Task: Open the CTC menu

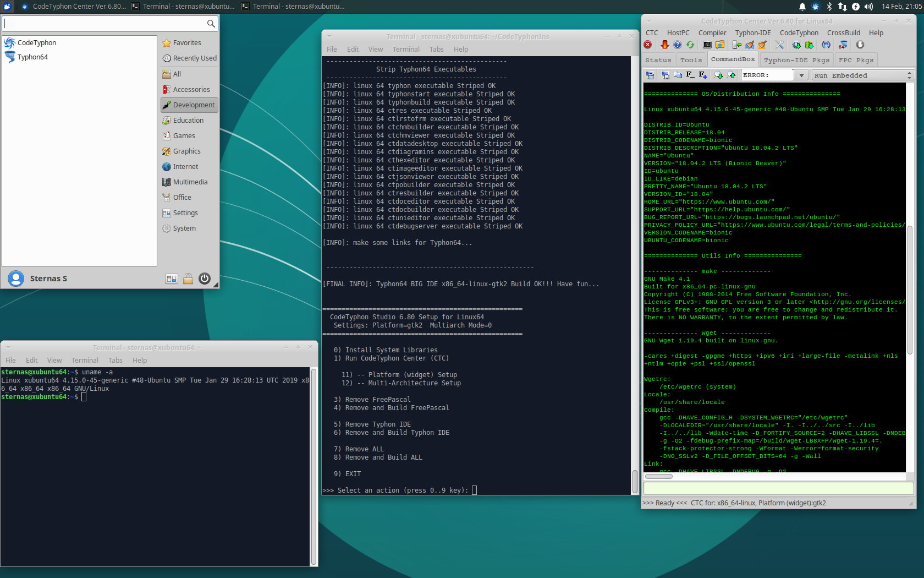Action: point(652,33)
